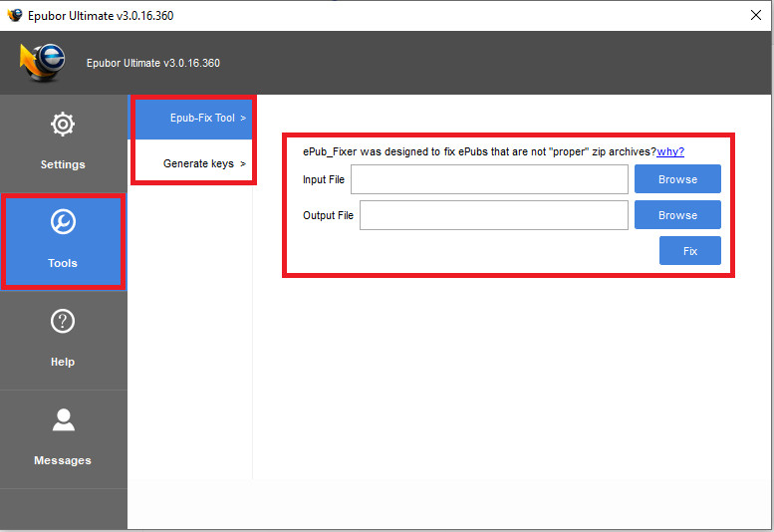
Task: Click the ePub_Fixer description text
Action: click(479, 151)
